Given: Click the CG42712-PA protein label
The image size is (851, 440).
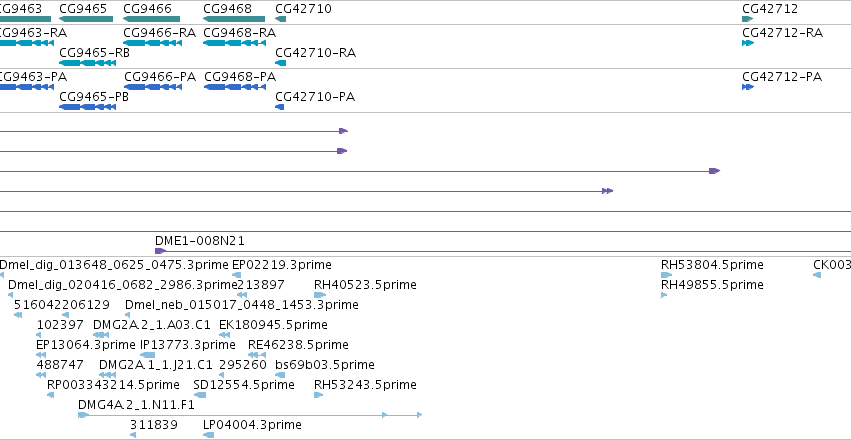Looking at the screenshot, I should point(782,77).
